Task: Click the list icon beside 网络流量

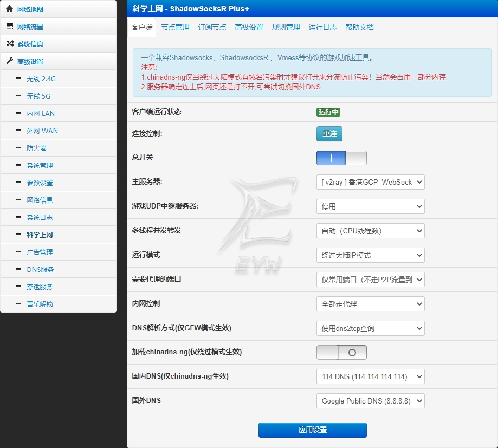Action: tap(10, 27)
